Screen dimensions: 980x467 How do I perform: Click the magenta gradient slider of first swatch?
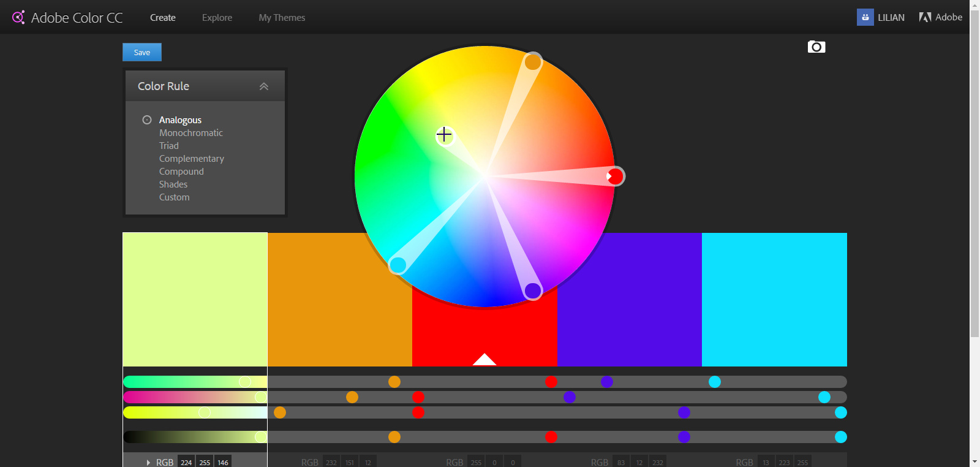pyautogui.click(x=195, y=397)
